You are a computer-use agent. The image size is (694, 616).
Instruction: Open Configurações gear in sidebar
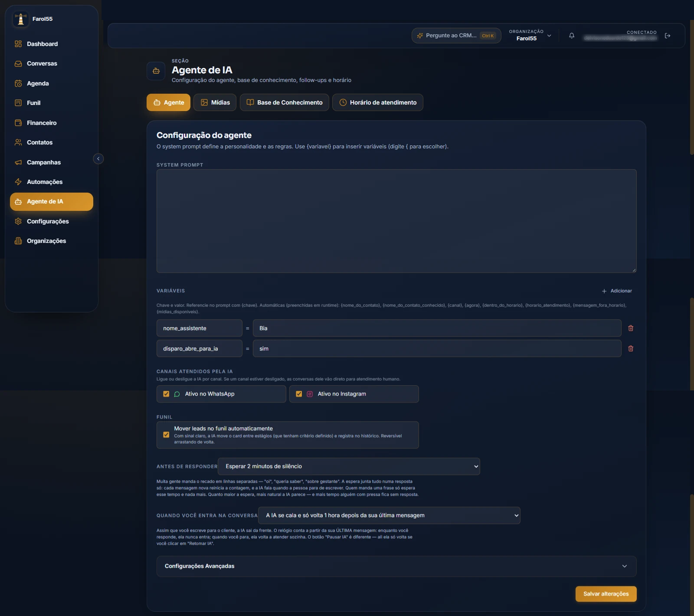coord(51,221)
